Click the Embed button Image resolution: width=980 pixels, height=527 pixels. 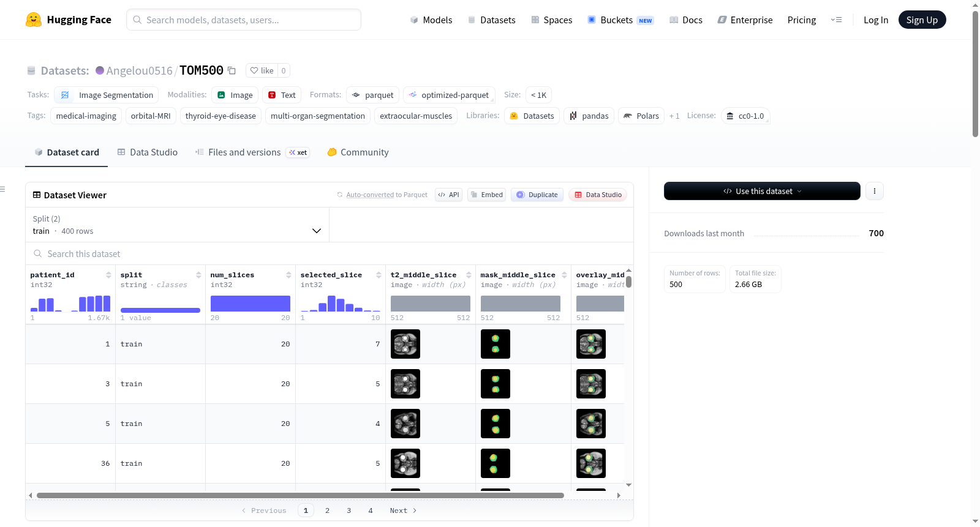486,195
